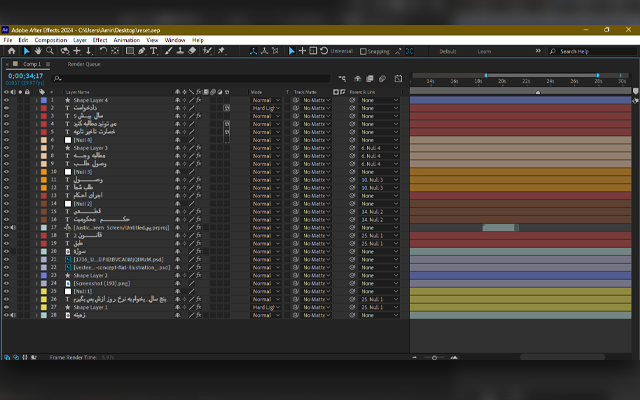Switch to the Default workspace
640x400 pixels.
[448, 51]
